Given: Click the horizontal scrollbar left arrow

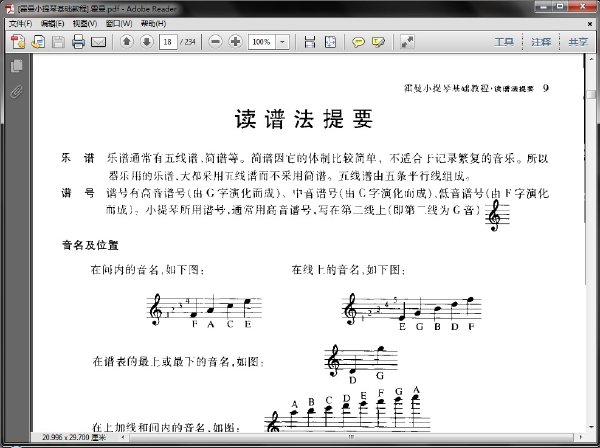Looking at the screenshot, I should (122, 437).
